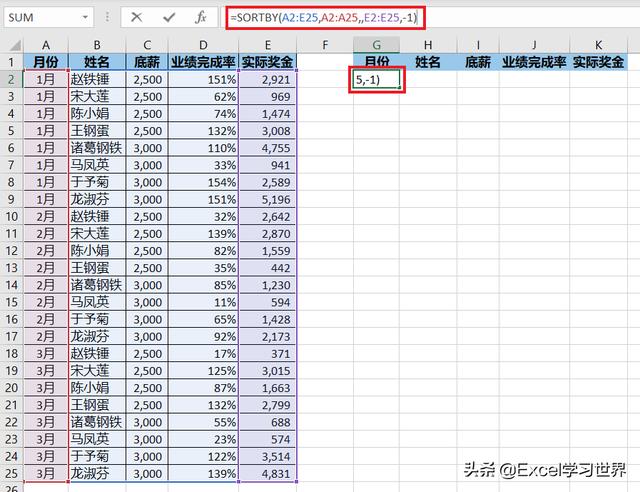Select column I header
Viewport: 640px width, 492px height.
[x=478, y=45]
